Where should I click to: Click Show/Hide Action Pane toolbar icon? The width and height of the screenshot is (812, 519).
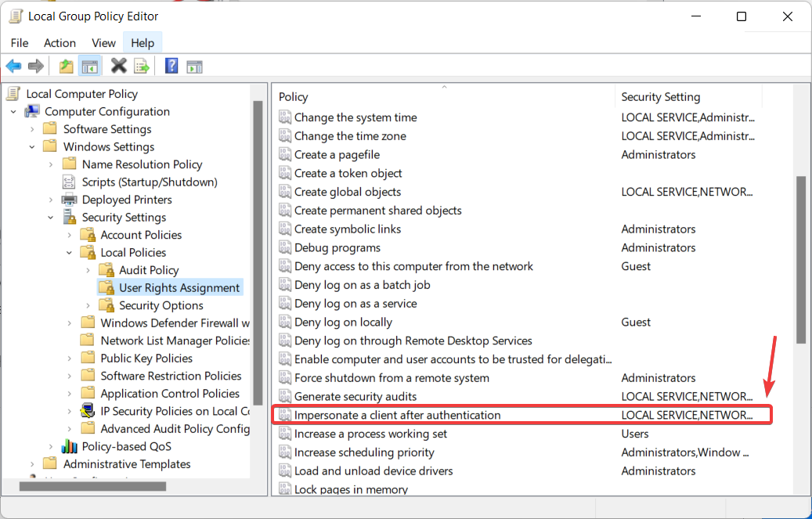[x=194, y=67]
